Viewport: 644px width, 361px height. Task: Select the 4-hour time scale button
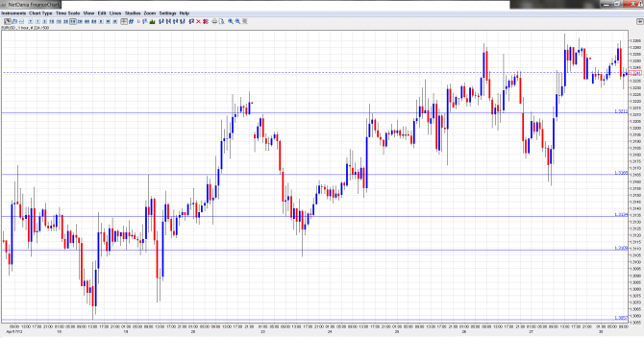(87, 21)
